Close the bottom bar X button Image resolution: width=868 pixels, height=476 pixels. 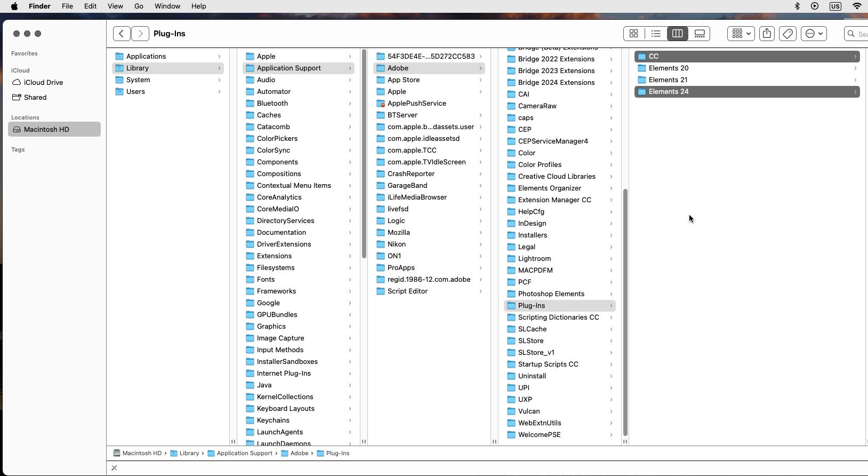coord(114,468)
